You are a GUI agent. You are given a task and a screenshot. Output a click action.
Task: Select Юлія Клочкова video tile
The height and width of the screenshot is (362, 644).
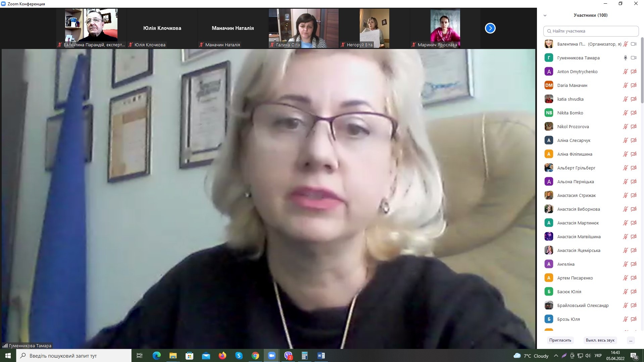coord(162,28)
